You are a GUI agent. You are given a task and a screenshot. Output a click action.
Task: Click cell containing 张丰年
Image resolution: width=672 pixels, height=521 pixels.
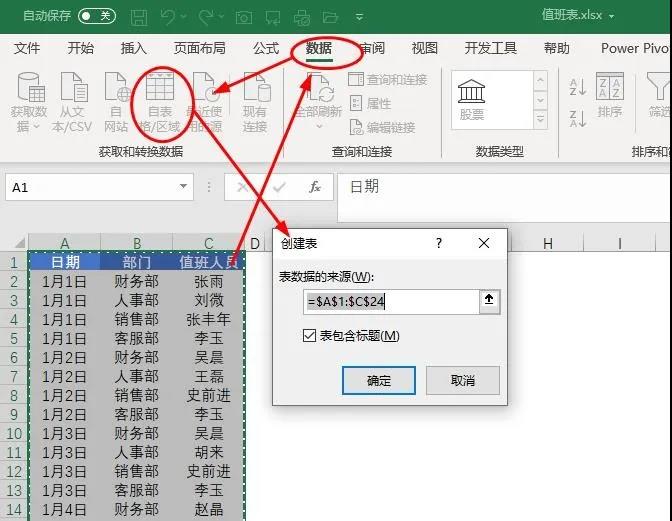pos(208,319)
